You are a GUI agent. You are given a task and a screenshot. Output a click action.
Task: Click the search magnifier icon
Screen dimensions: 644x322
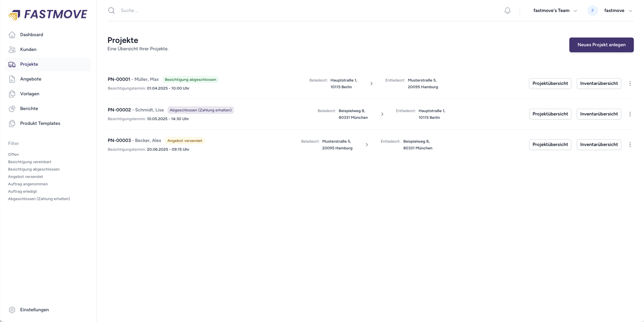pyautogui.click(x=111, y=11)
